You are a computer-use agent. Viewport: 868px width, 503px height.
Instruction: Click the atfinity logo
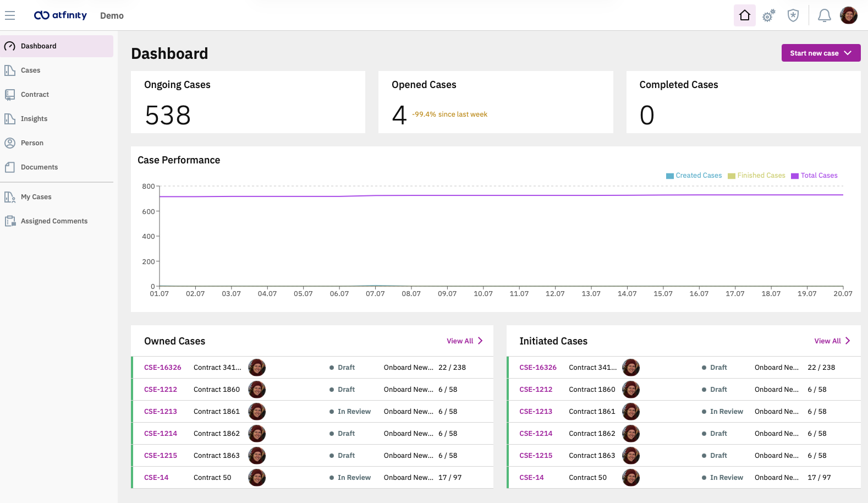coord(61,15)
